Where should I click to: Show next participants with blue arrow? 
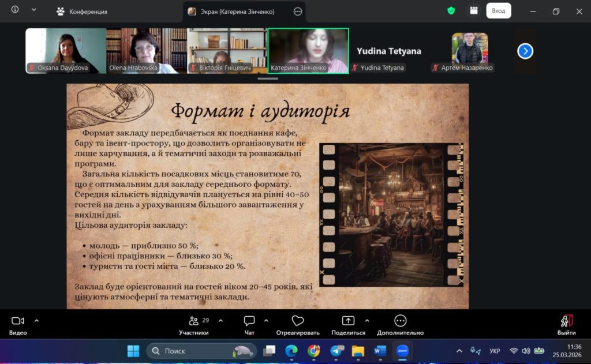(x=525, y=51)
